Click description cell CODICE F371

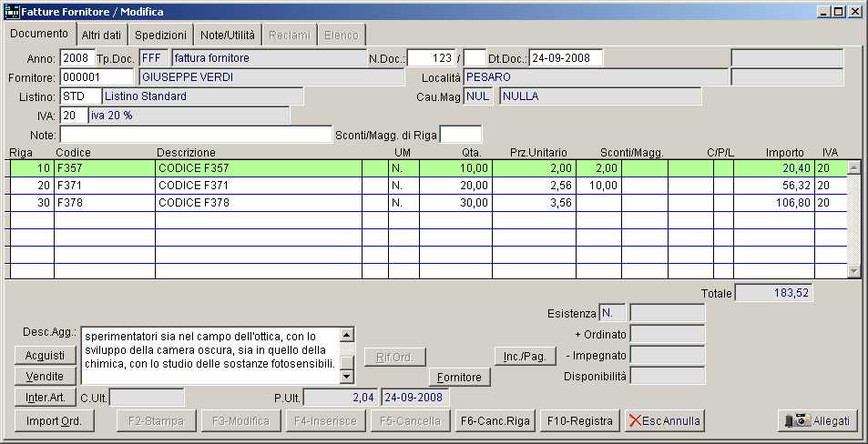pos(259,186)
